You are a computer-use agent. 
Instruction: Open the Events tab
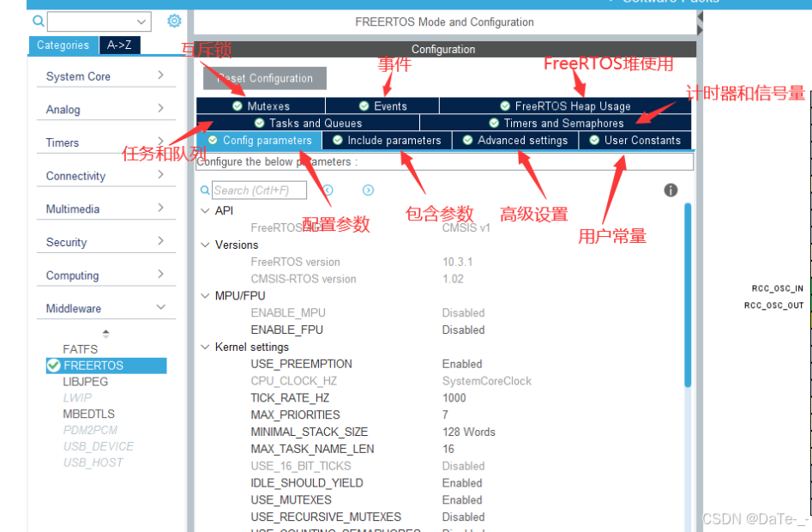[382, 106]
